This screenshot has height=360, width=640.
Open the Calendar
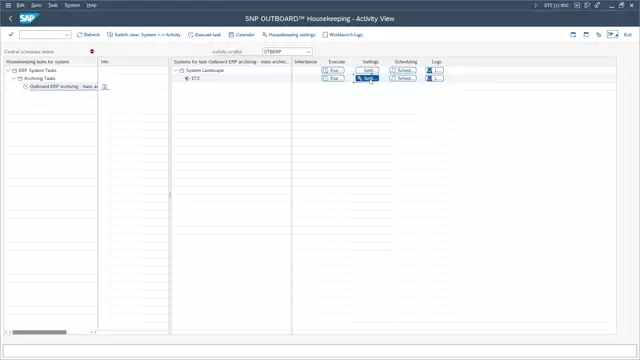[x=242, y=35]
